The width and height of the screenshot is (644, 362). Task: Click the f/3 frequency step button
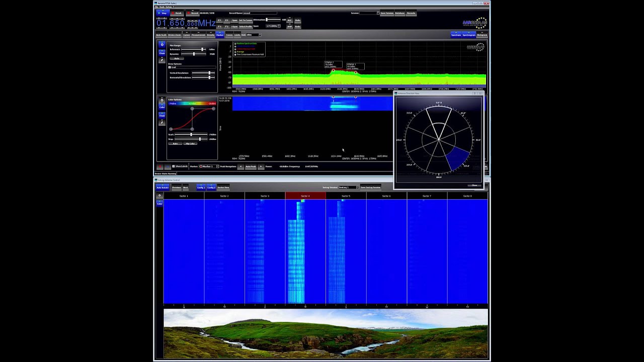point(219,20)
